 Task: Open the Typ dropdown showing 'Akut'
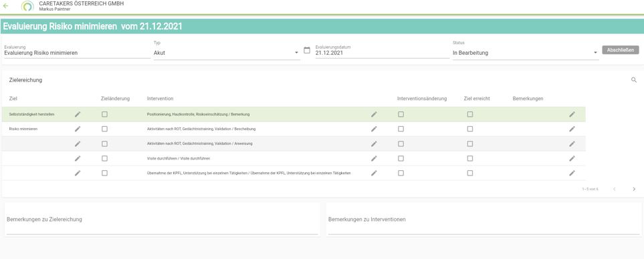[227, 53]
